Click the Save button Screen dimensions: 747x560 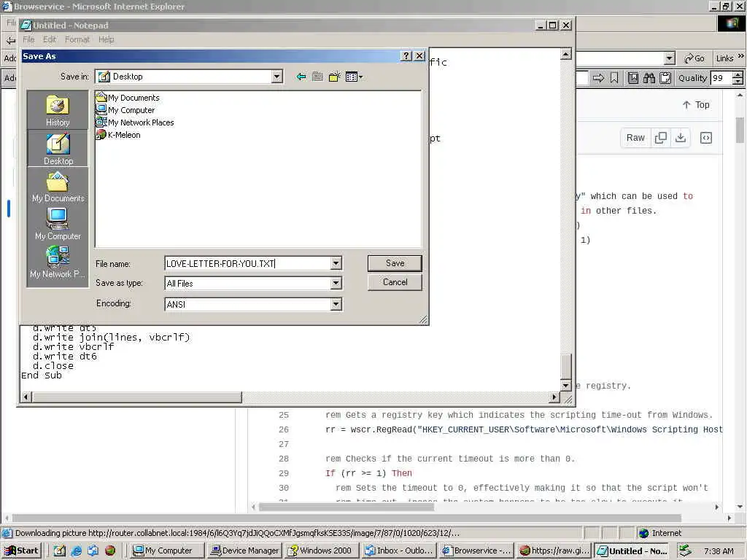395,263
